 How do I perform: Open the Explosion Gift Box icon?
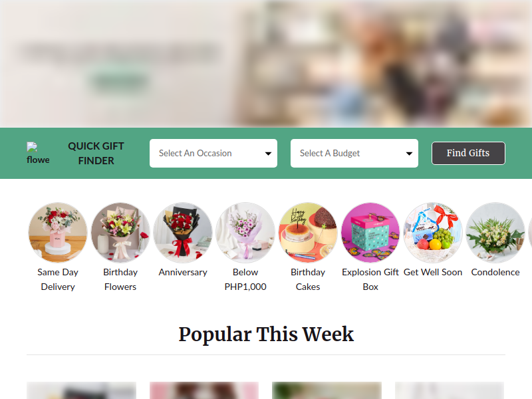(x=370, y=232)
